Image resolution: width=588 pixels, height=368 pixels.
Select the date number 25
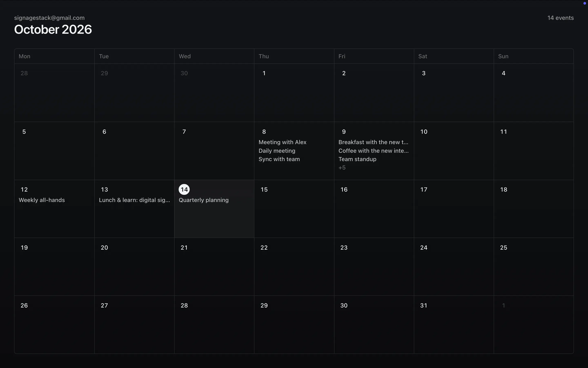503,248
